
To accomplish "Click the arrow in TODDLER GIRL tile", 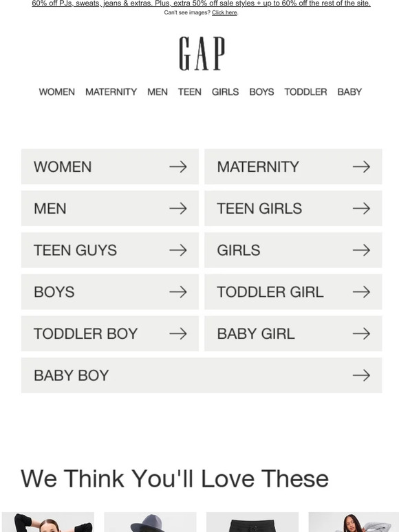I will [361, 292].
